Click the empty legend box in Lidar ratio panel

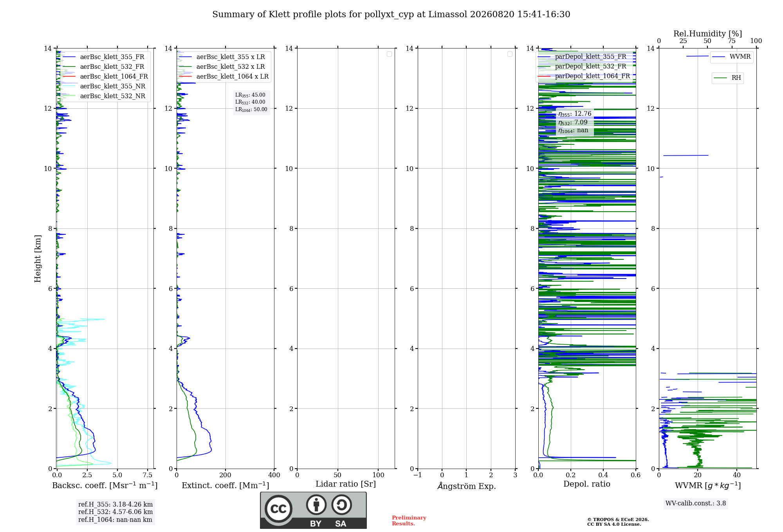click(389, 54)
